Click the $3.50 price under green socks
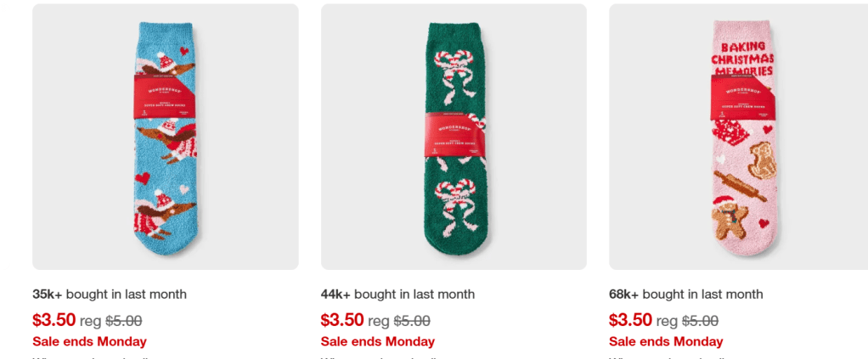Viewport: 868px width, 359px height. [x=342, y=320]
